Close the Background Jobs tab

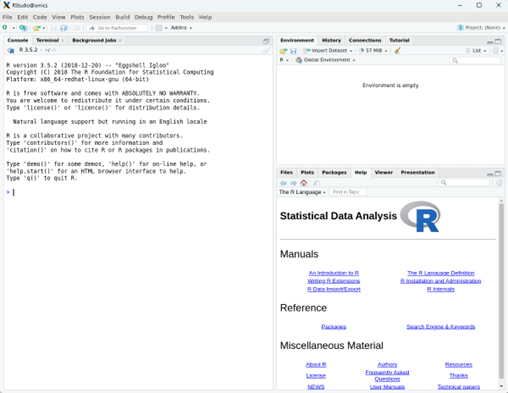point(120,40)
